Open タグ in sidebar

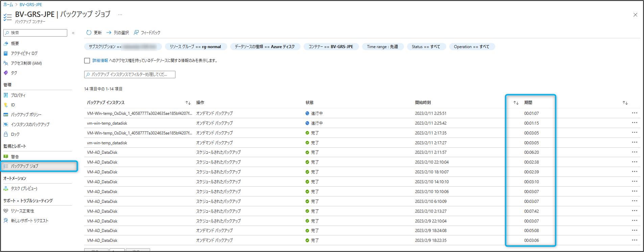pos(14,73)
